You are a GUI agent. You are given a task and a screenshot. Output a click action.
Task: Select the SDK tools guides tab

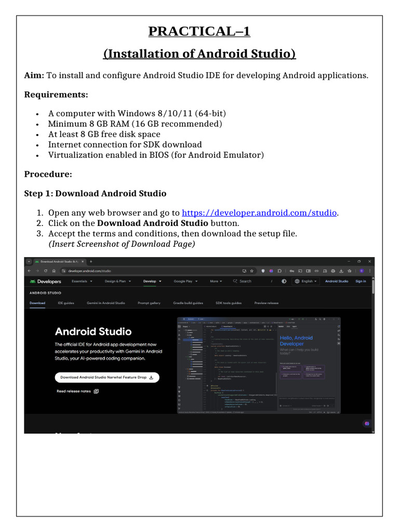click(x=229, y=303)
